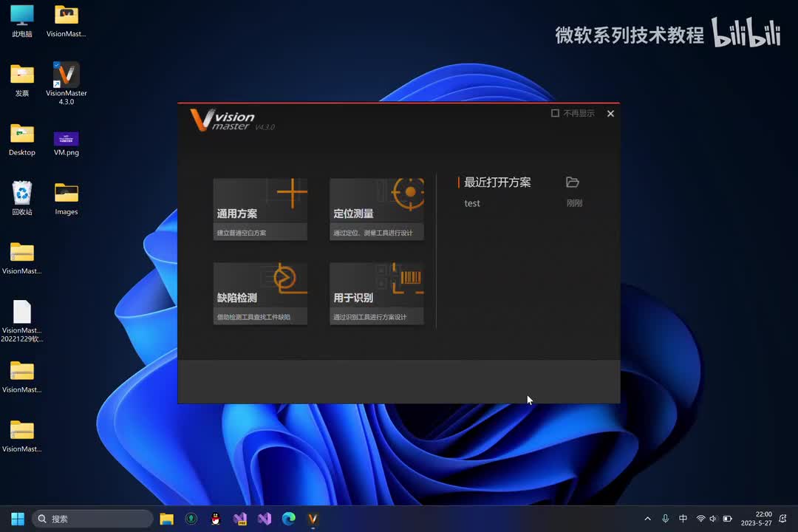Click the VisionMaster taskbar icon
This screenshot has height=532, width=798.
(x=313, y=519)
